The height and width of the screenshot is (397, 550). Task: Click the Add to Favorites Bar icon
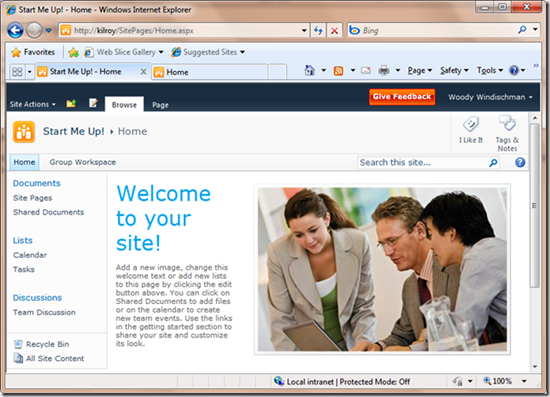(74, 53)
